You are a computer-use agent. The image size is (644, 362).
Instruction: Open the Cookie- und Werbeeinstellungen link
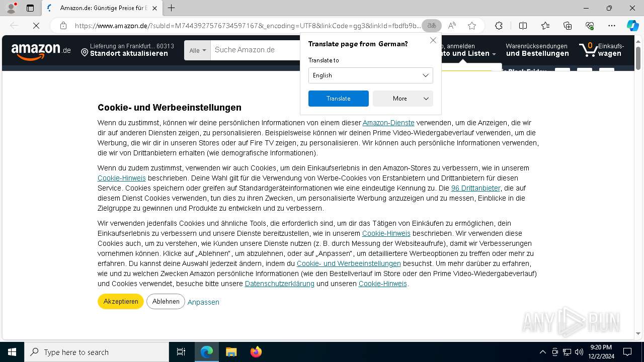(x=349, y=263)
